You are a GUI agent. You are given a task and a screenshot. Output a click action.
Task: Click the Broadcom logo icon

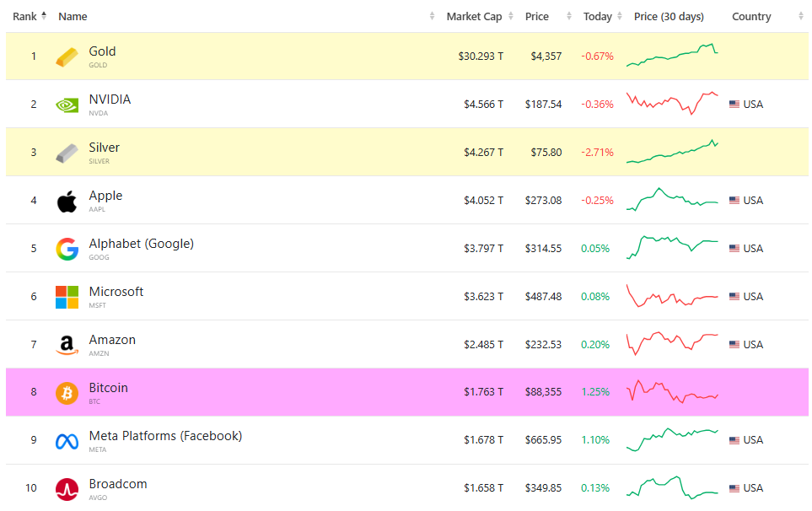coord(67,489)
